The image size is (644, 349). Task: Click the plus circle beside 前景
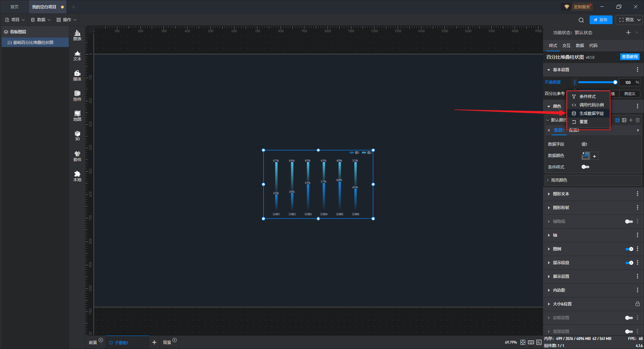coord(101,340)
